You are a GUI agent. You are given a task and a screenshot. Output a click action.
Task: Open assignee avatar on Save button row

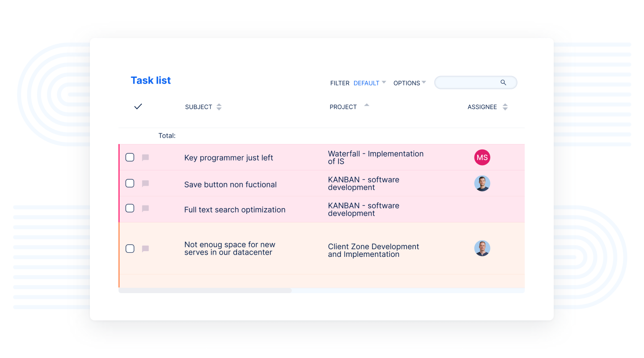[x=482, y=183]
